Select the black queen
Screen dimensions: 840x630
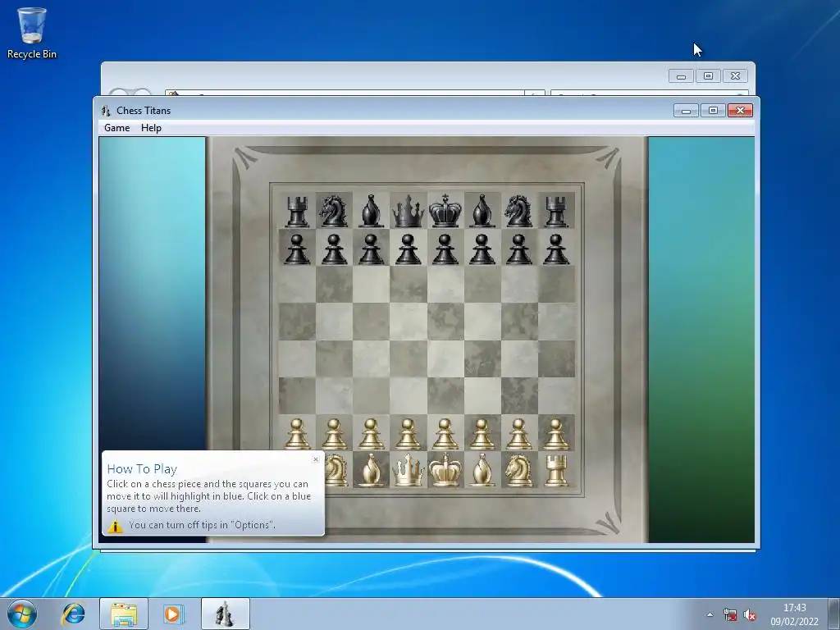point(409,211)
